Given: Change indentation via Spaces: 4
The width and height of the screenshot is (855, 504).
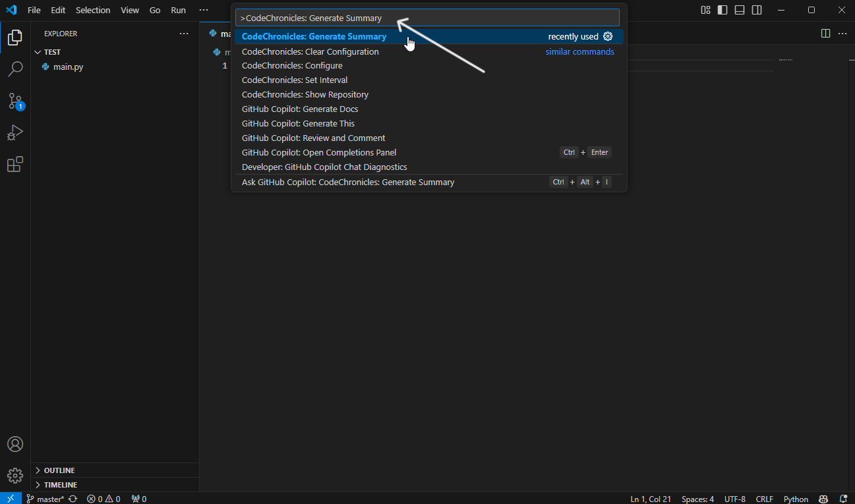Looking at the screenshot, I should [x=697, y=499].
